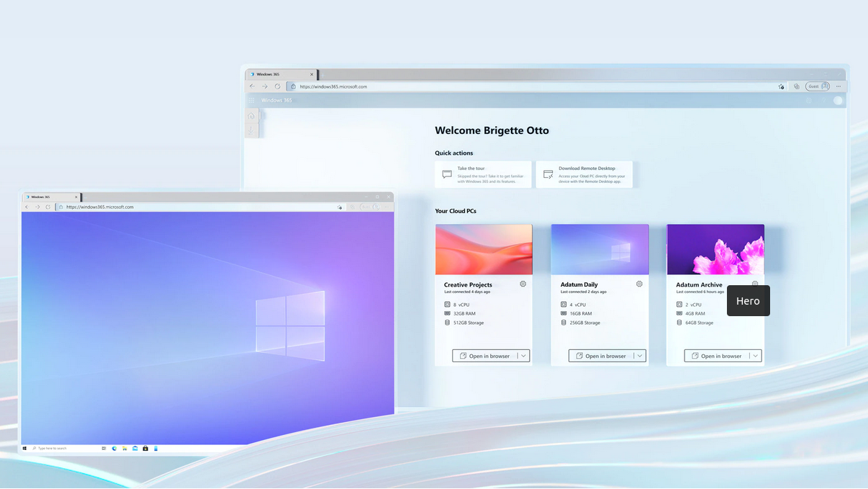Open the favorites star icon in the small browser
Image resolution: width=868 pixels, height=489 pixels.
coord(340,207)
